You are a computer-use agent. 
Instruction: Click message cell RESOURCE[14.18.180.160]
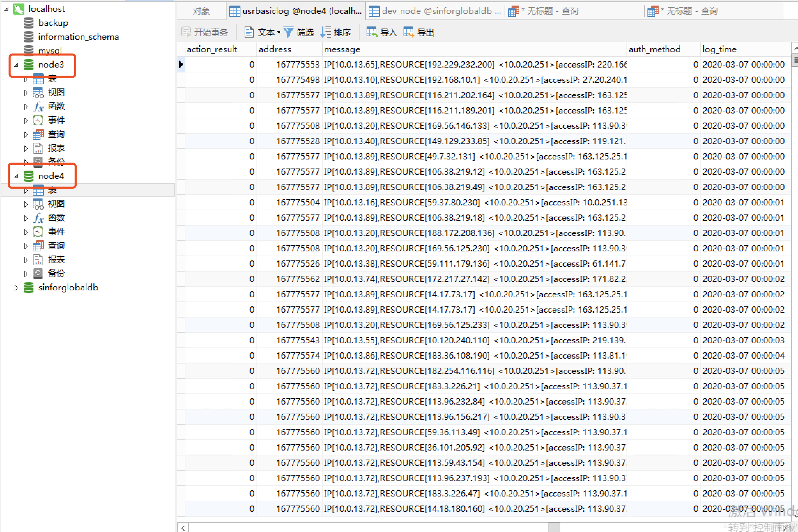[474, 509]
